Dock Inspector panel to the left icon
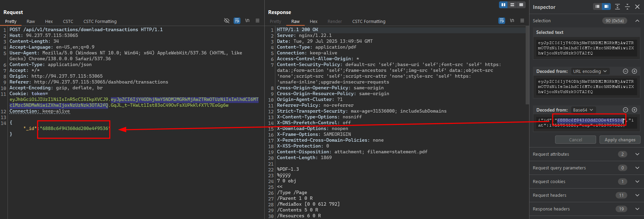The width and height of the screenshot is (644, 219). click(597, 7)
